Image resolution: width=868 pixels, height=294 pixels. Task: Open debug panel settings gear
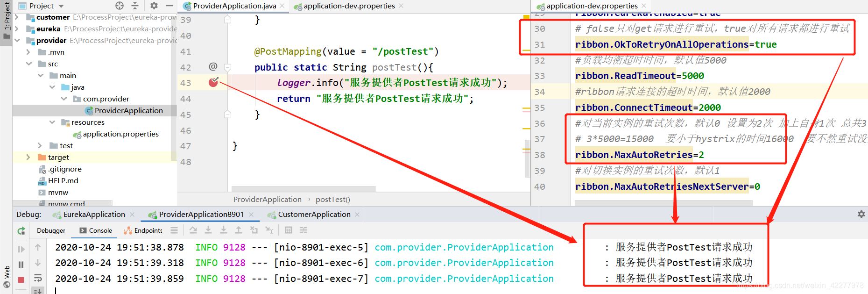(x=861, y=214)
